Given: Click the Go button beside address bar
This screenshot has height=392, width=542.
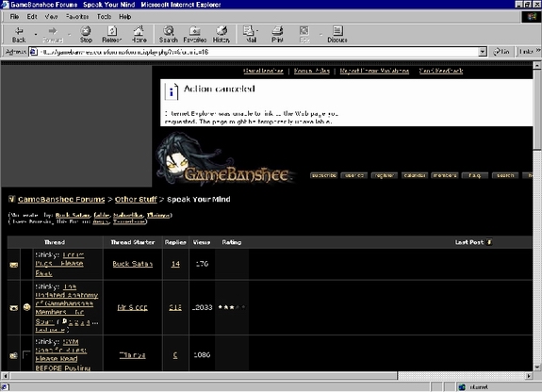Looking at the screenshot, I should [501, 52].
